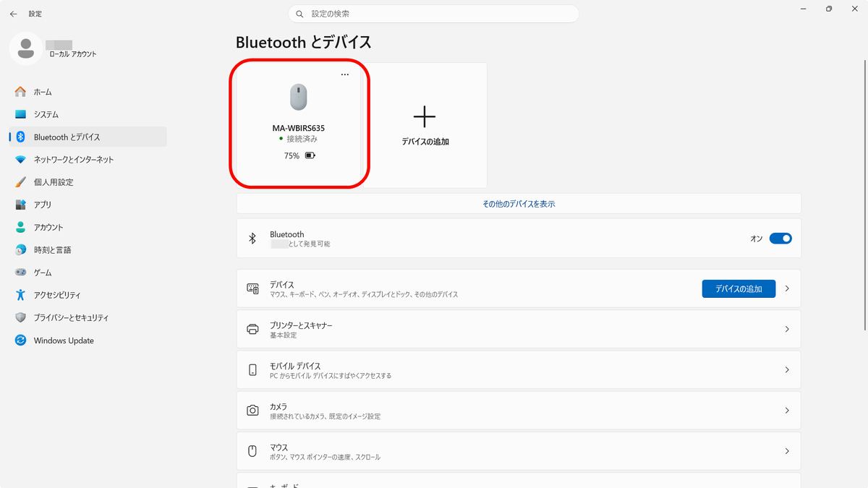Click the アクセシビリティ figure icon

pos(21,295)
